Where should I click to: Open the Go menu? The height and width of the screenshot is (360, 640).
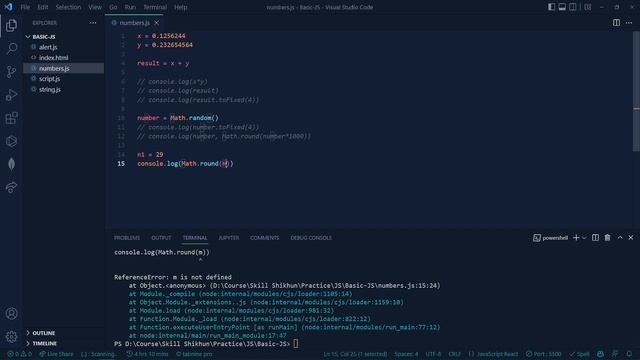click(x=113, y=7)
